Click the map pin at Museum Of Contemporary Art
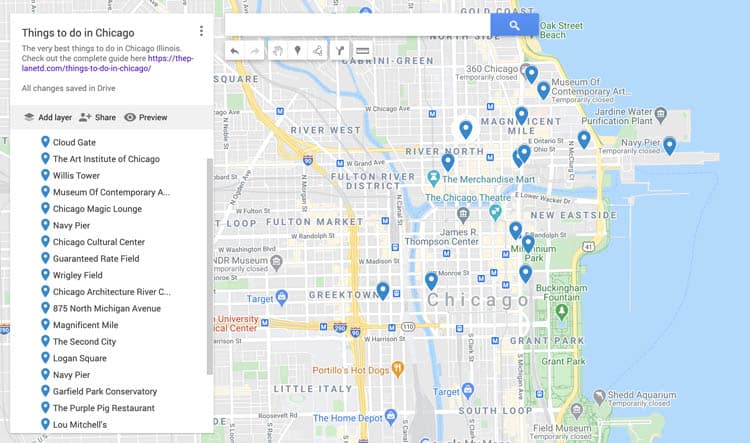 tap(543, 90)
